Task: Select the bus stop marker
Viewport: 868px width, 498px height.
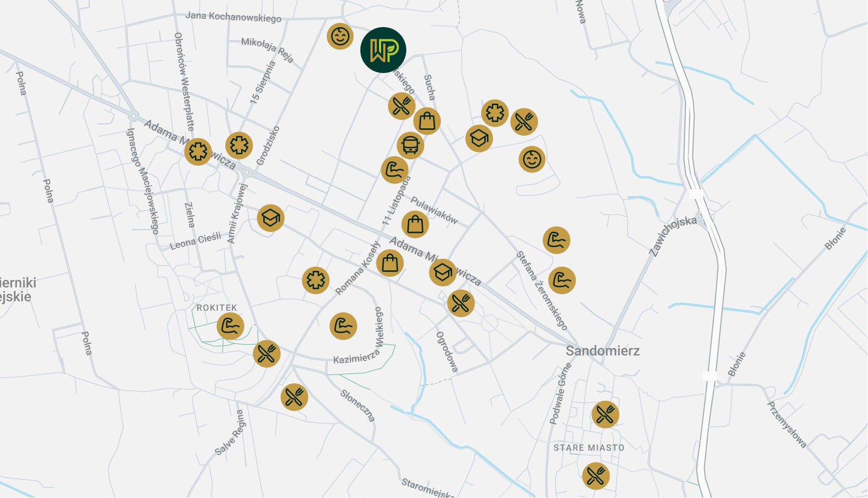Action: tap(411, 145)
